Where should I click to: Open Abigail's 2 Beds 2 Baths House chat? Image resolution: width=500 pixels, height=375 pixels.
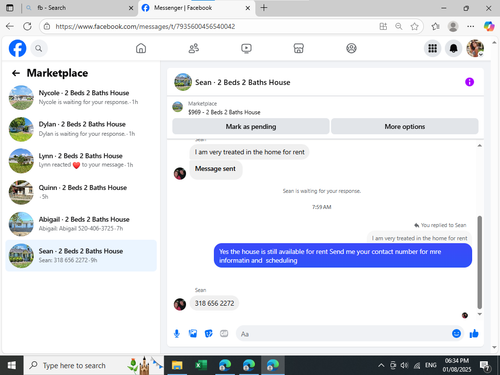(x=81, y=224)
